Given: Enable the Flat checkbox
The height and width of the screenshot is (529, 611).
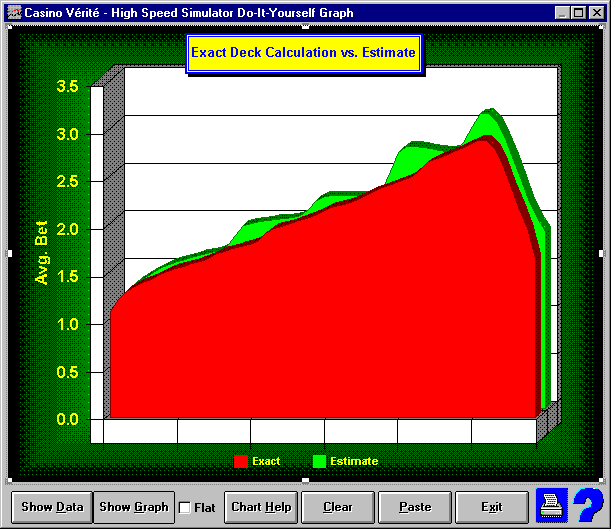Looking at the screenshot, I should click(184, 507).
